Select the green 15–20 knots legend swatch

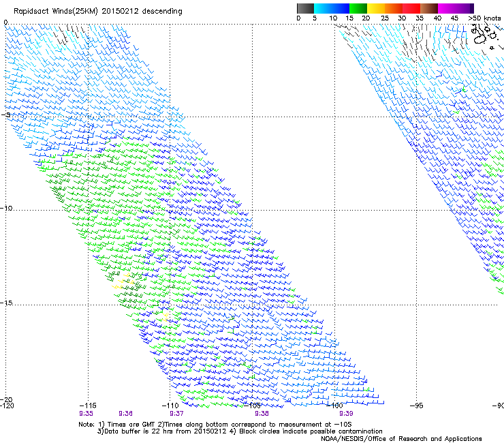[358, 8]
